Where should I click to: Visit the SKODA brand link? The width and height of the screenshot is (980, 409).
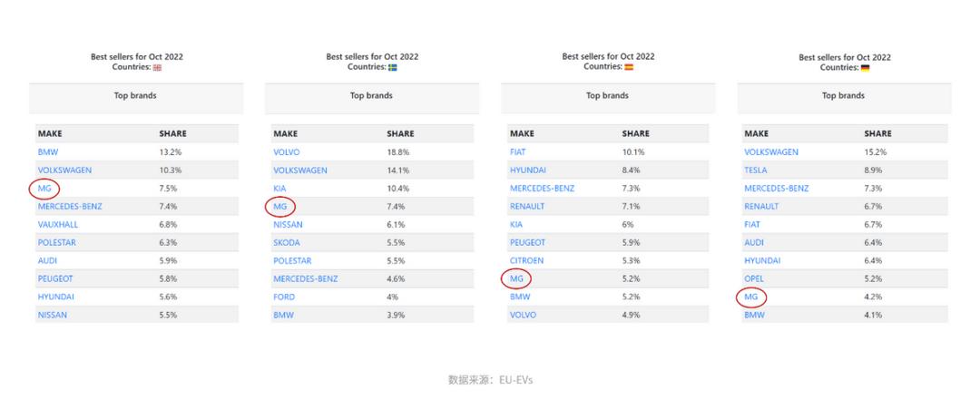coord(286,242)
